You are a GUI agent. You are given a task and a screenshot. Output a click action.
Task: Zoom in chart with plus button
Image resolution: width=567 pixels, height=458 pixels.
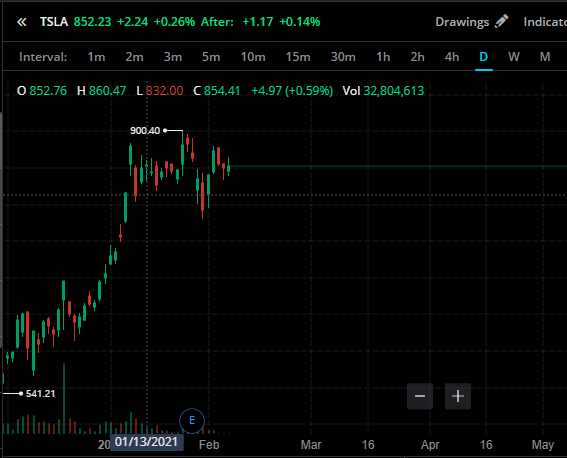tap(458, 396)
